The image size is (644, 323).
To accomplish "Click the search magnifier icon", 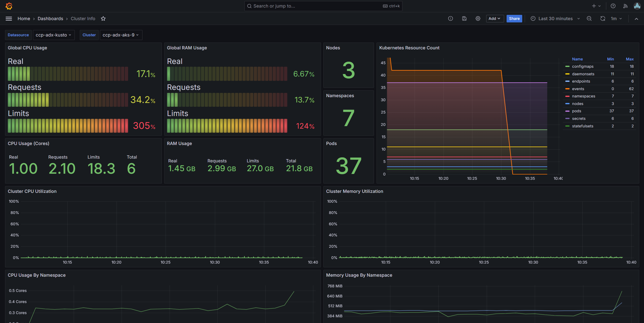I will tap(249, 6).
